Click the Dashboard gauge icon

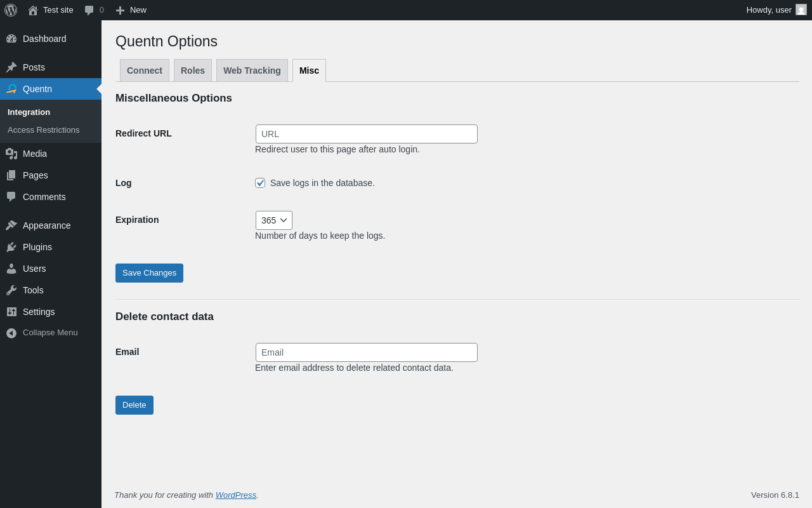11,39
